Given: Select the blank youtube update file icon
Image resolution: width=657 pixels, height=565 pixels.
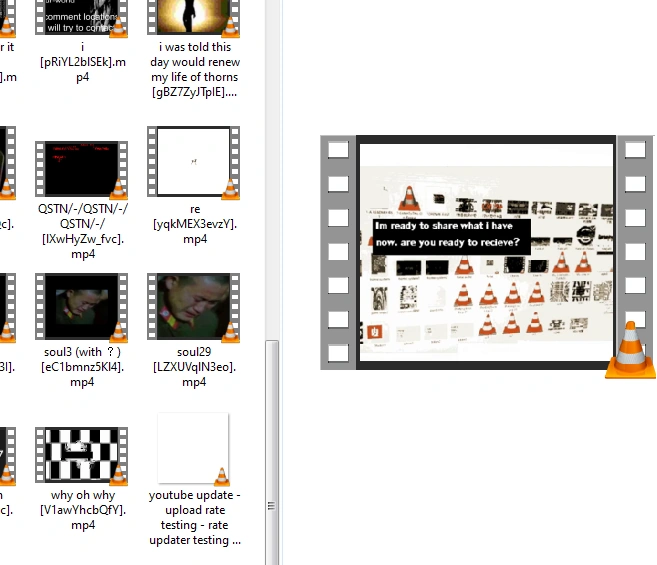Looking at the screenshot, I should pyautogui.click(x=194, y=448).
